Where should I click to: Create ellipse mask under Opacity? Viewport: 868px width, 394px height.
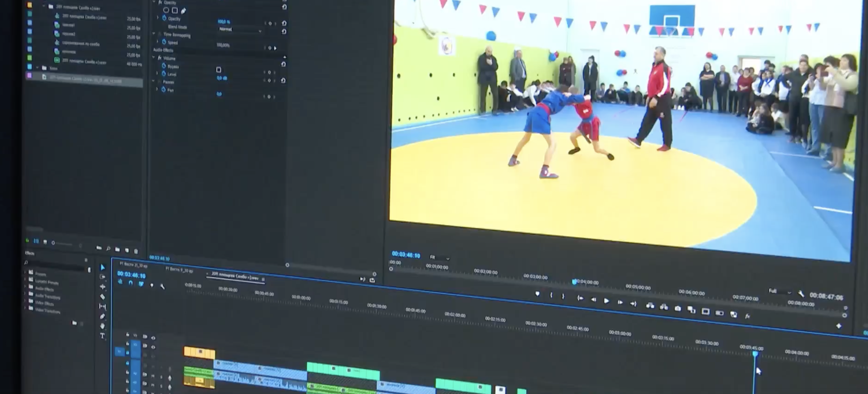(x=166, y=10)
